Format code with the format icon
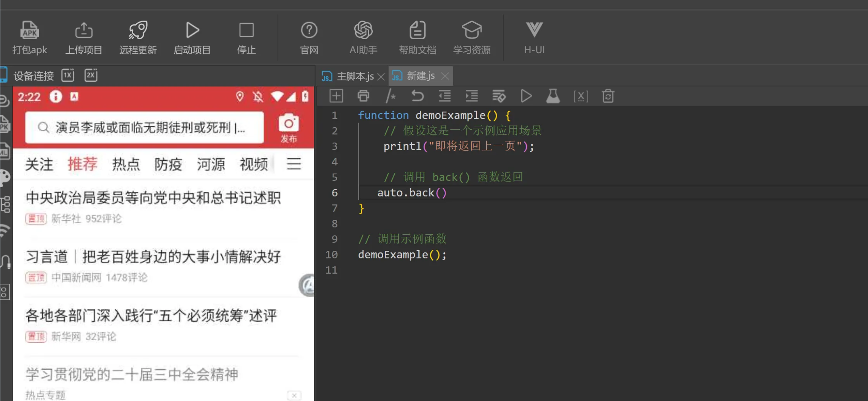The width and height of the screenshot is (868, 401). click(499, 96)
